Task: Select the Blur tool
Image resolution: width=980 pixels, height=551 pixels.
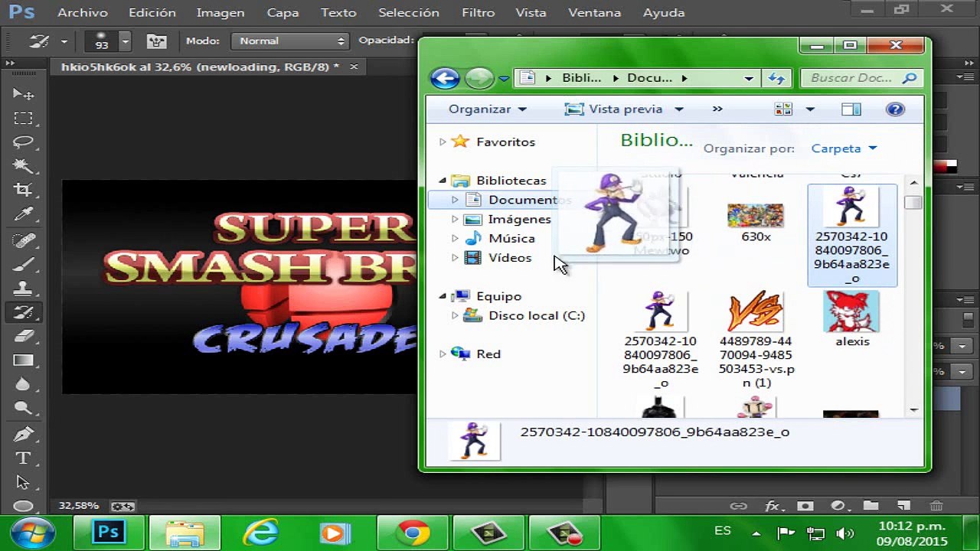Action: [23, 384]
